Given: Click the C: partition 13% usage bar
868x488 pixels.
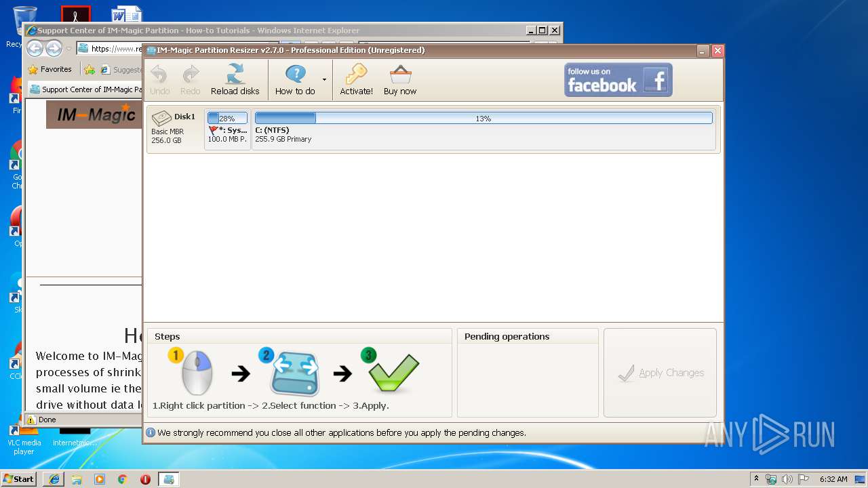Looking at the screenshot, I should (x=484, y=118).
